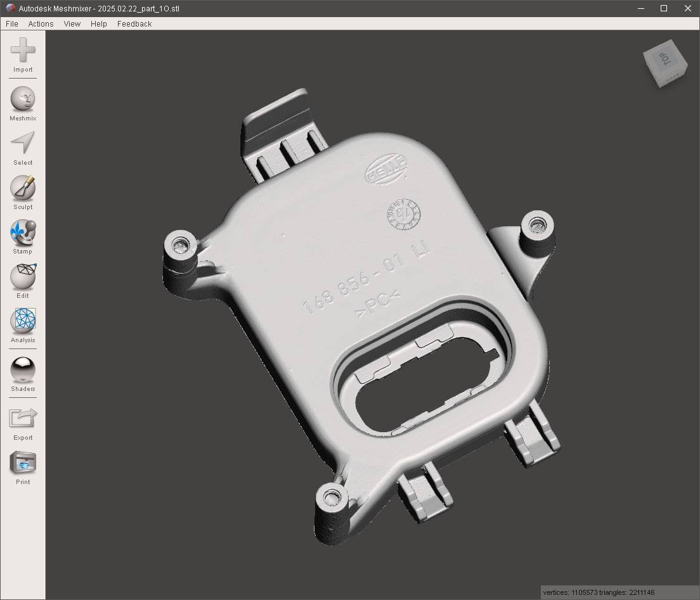
Task: Click the Export icon
Action: click(x=23, y=418)
